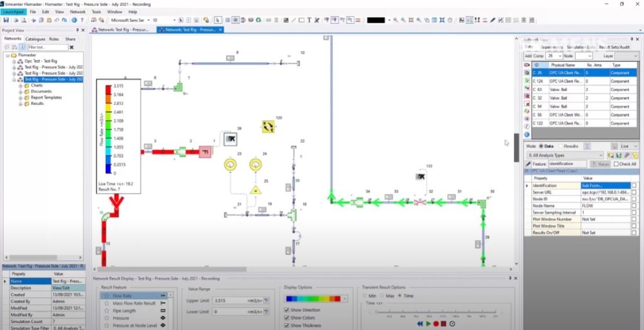Click the rewind playback button
The width and height of the screenshot is (644, 330).
419,324
